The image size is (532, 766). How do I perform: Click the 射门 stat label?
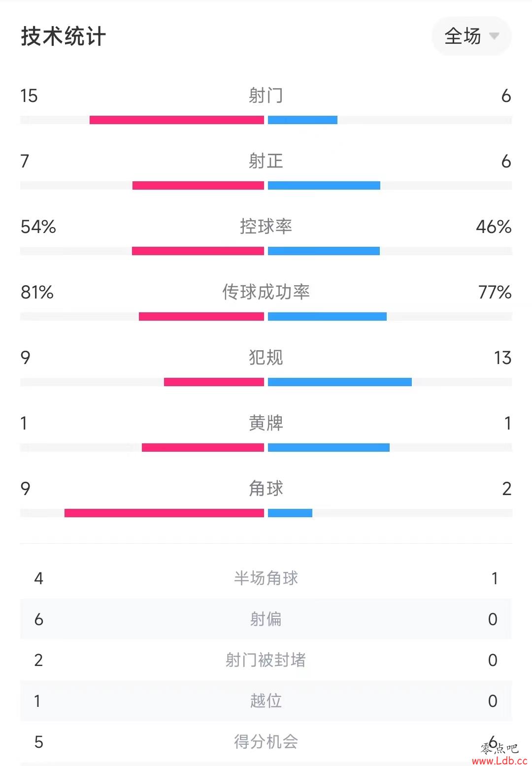(266, 95)
